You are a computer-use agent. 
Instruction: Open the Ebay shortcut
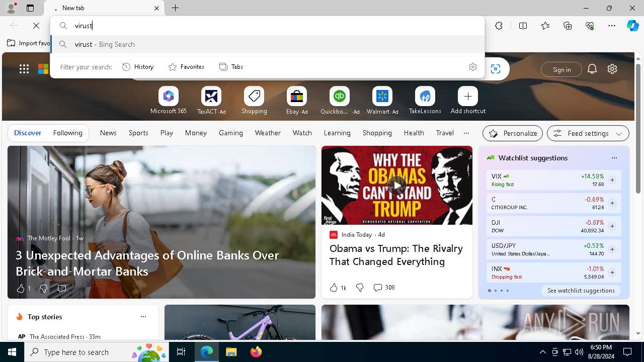click(297, 101)
